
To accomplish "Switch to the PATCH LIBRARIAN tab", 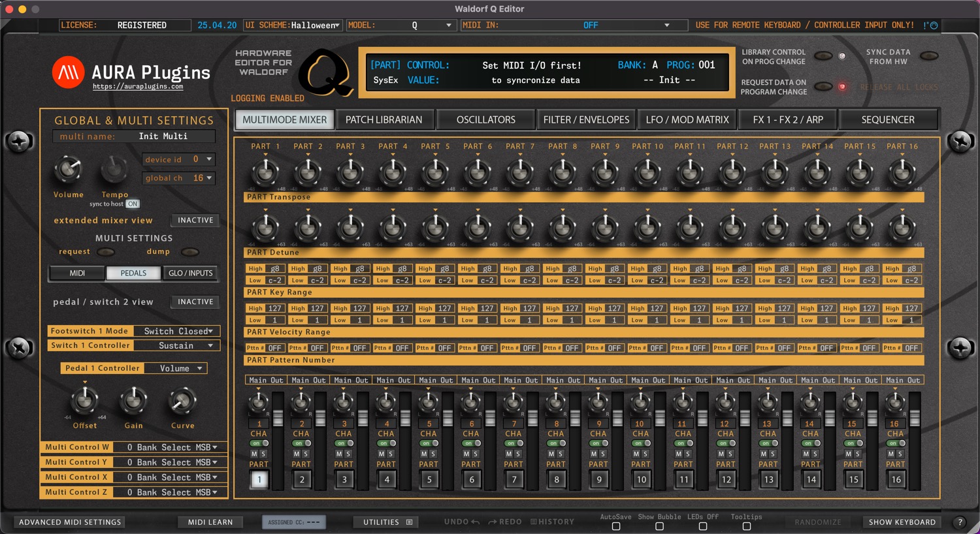I will coord(384,119).
